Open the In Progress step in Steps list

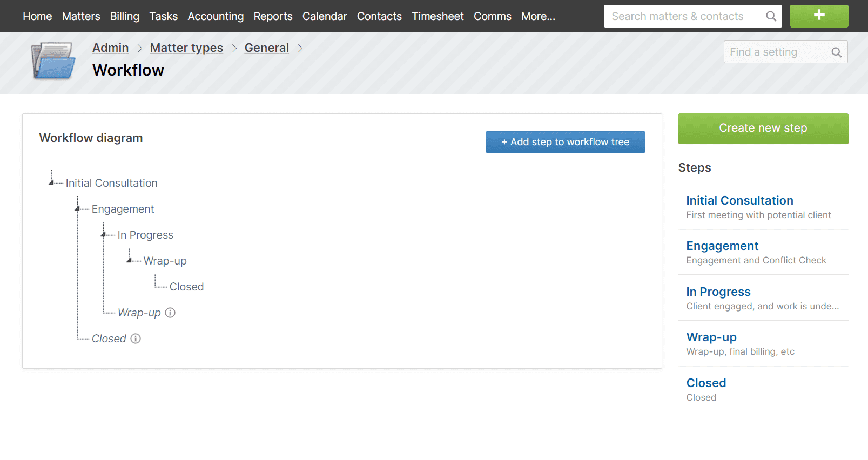(x=718, y=292)
